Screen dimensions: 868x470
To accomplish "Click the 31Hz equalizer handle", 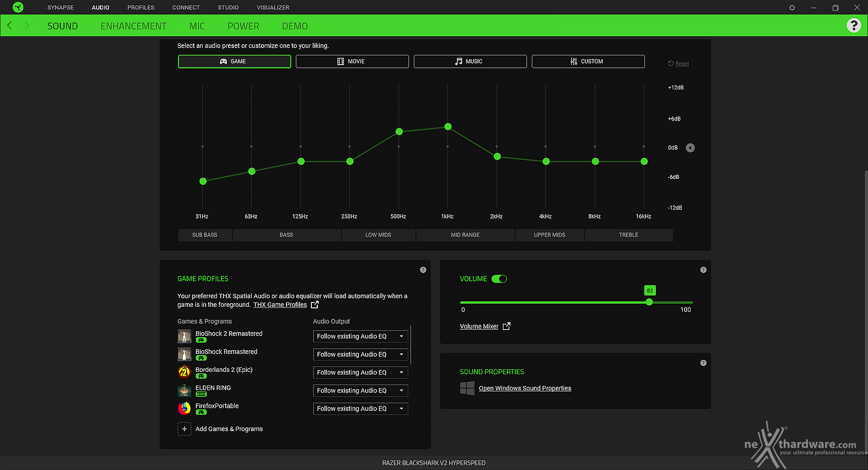I will (203, 181).
